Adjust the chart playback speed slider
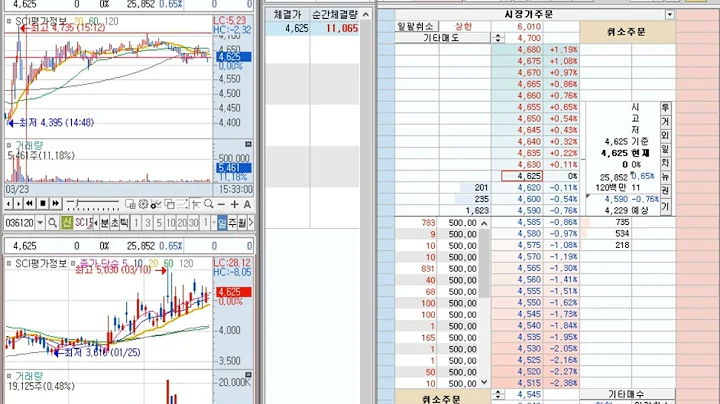Screen dimensions: 720x404 pyautogui.click(x=92, y=204)
